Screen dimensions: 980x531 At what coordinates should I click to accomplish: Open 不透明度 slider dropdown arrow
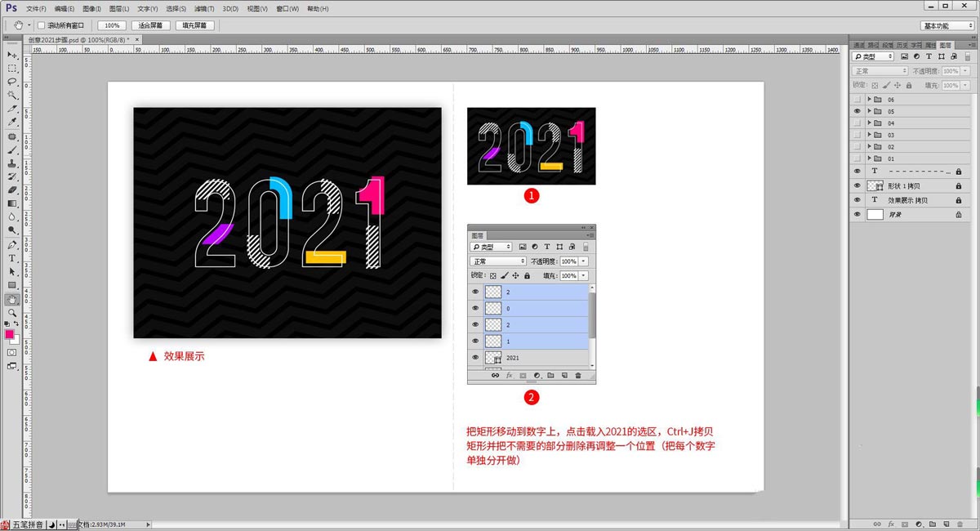[965, 71]
